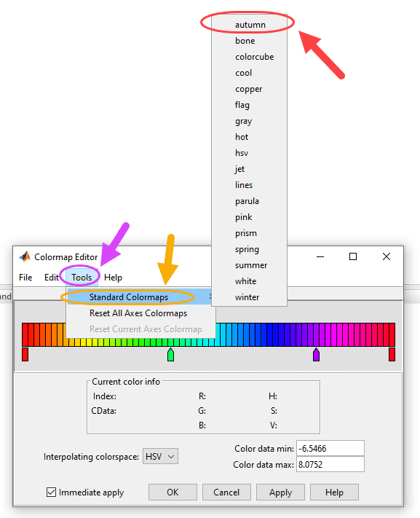
Task: Close the Colormap Editor window
Action: (387, 256)
